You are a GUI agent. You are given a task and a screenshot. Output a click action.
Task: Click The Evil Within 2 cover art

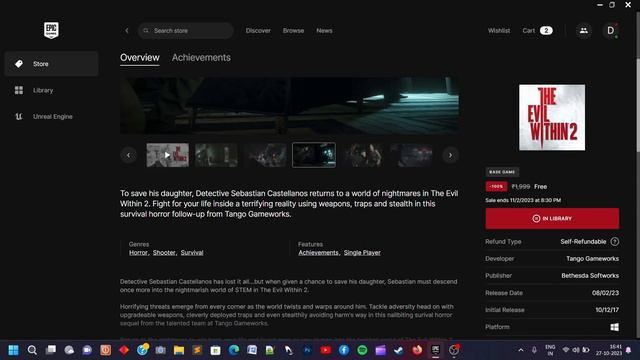552,118
